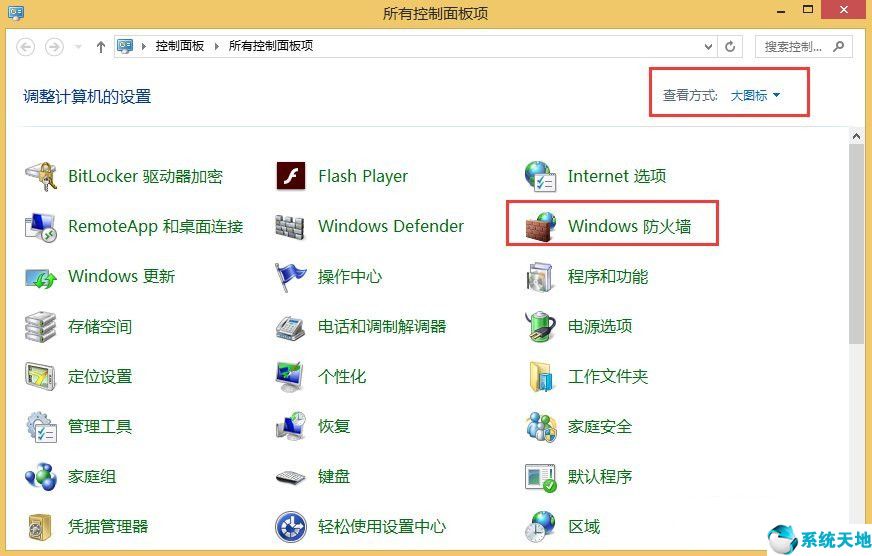Open the 管理工具 gear icon
Viewport: 872px width, 556px height.
pyautogui.click(x=41, y=426)
